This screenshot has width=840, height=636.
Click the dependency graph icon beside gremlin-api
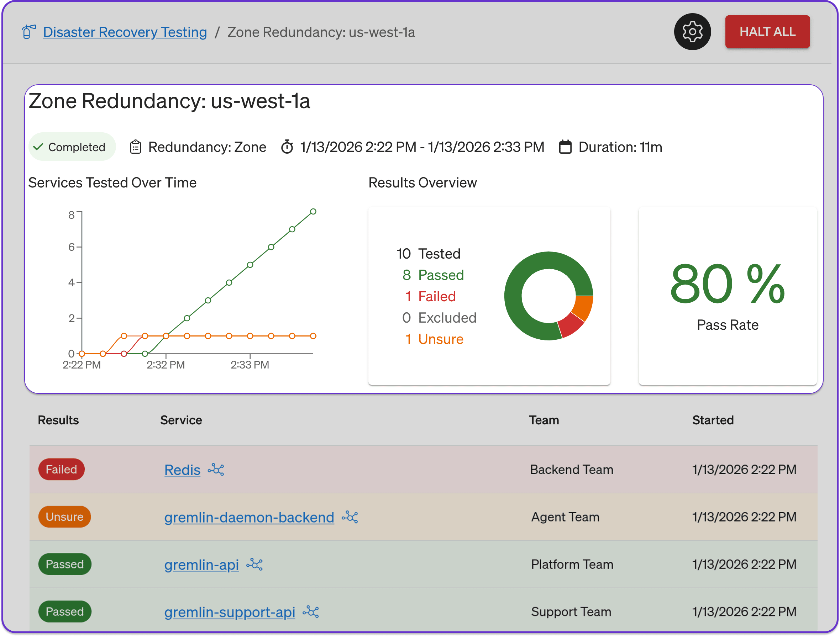(x=254, y=565)
